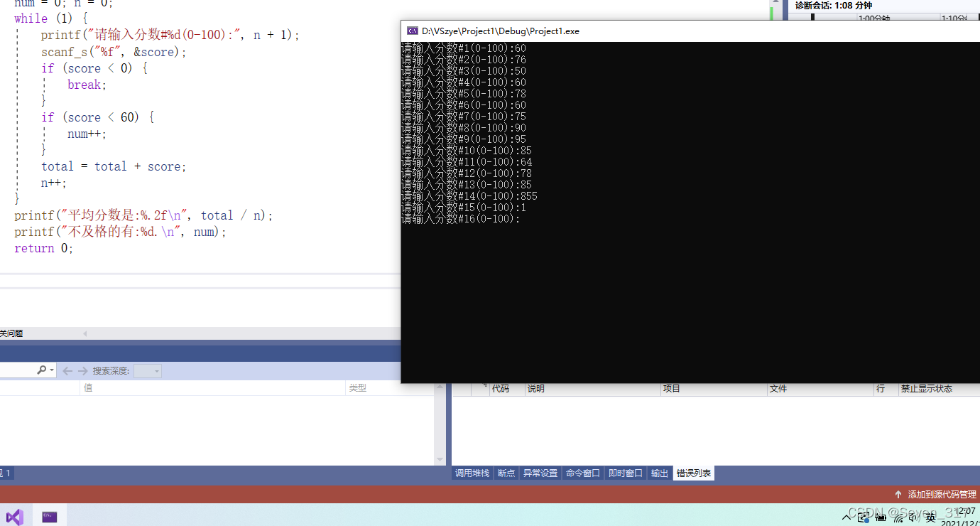
Task: Click the console prompt line 请输入分数#16(0-100):
Action: 461,219
